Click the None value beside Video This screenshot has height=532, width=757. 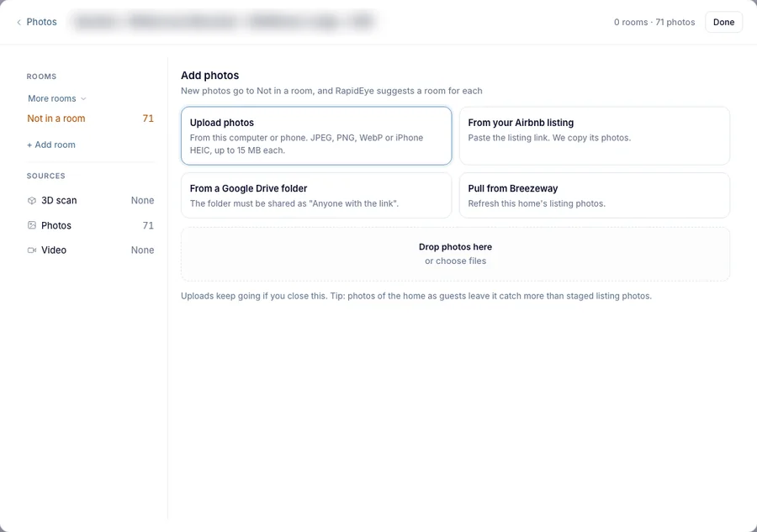(x=142, y=250)
